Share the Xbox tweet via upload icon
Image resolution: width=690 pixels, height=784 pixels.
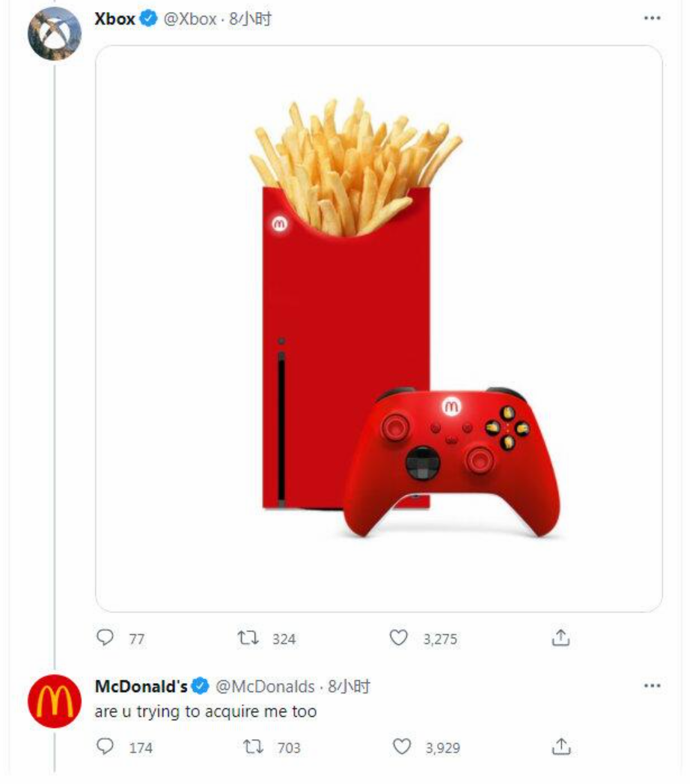coord(561,637)
